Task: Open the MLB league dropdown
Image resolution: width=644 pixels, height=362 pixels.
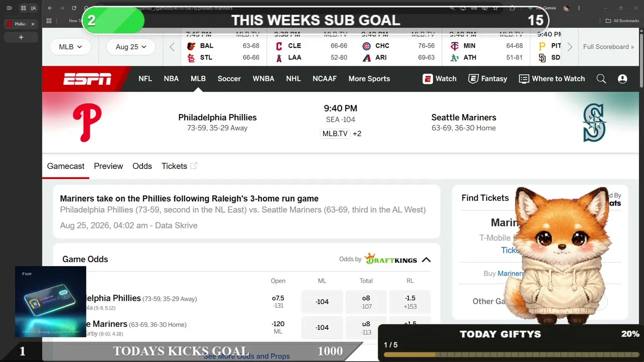Action: pos(70,47)
